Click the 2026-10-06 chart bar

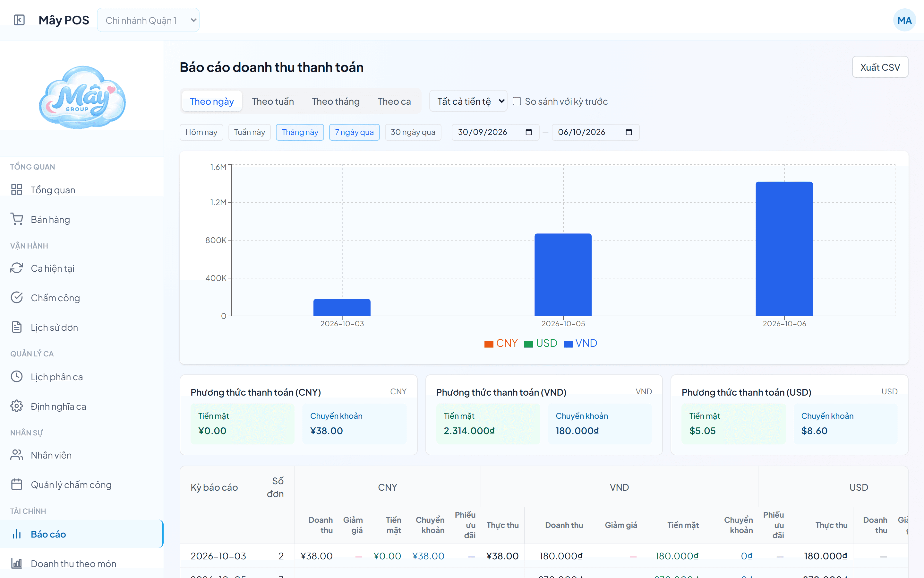(x=784, y=249)
